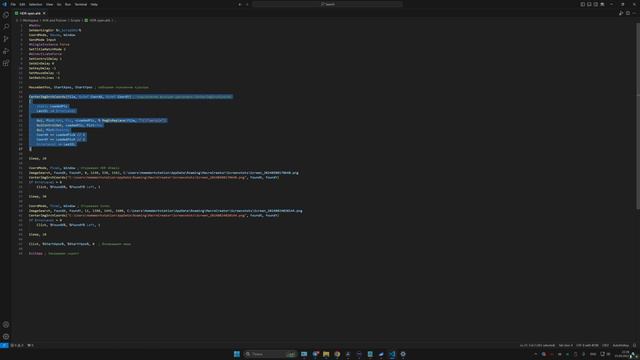Split the editor to the right
The image size is (640, 360).
(x=628, y=13)
